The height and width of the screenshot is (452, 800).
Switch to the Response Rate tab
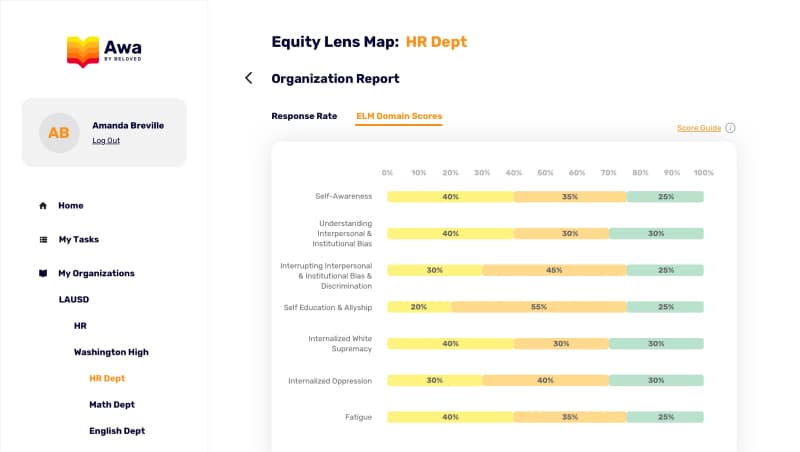pyautogui.click(x=304, y=116)
